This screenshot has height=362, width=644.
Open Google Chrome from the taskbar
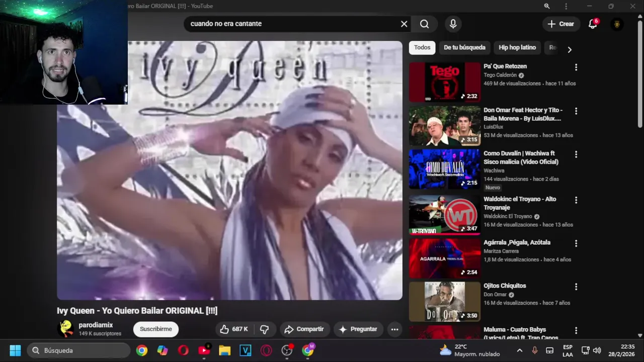(x=142, y=350)
